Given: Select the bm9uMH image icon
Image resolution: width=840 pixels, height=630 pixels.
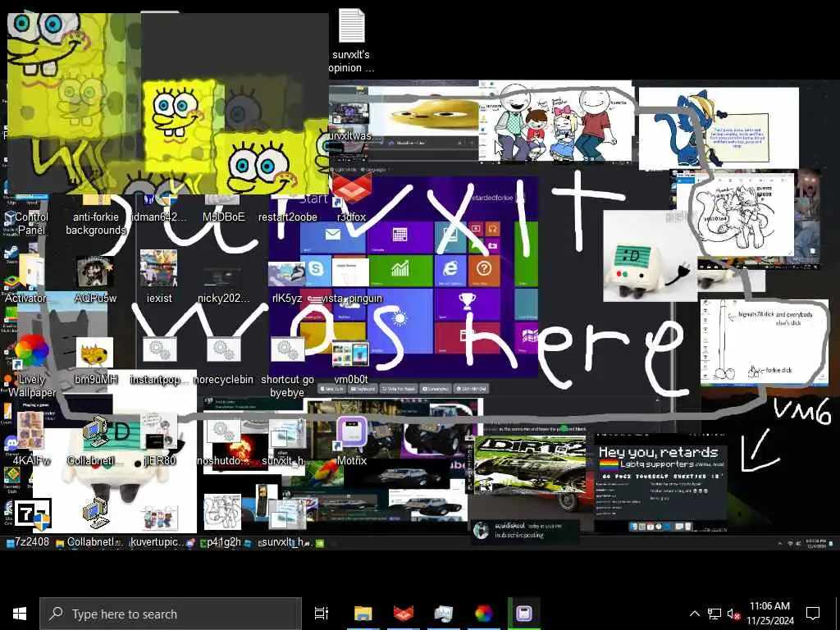Looking at the screenshot, I should pyautogui.click(x=95, y=361).
